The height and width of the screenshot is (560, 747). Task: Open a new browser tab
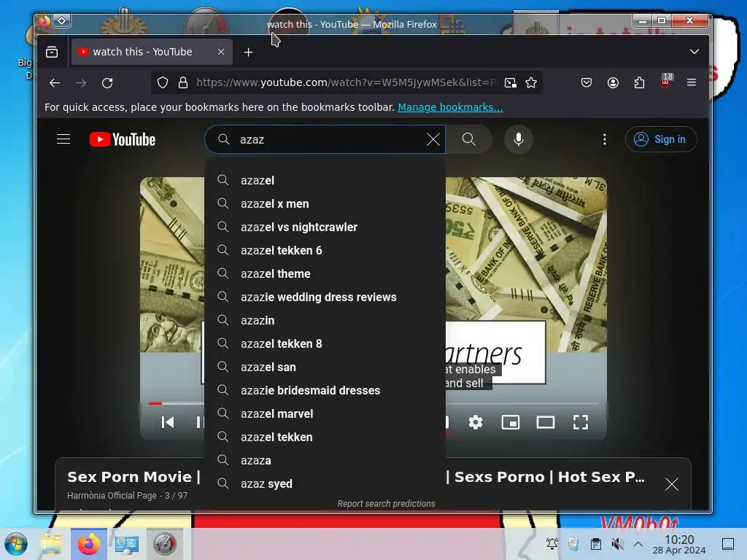[248, 52]
